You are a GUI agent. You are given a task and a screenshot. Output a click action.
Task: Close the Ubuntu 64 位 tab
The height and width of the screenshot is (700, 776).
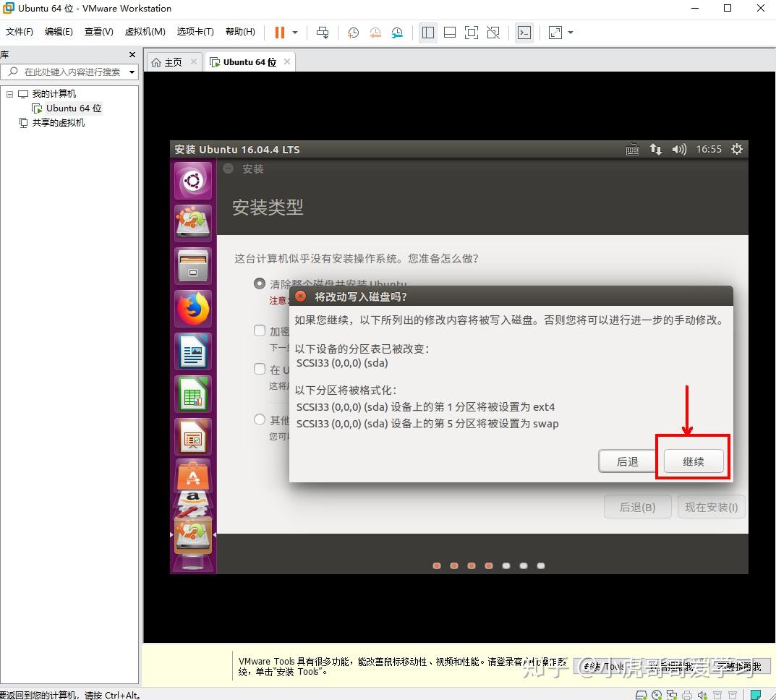287,62
